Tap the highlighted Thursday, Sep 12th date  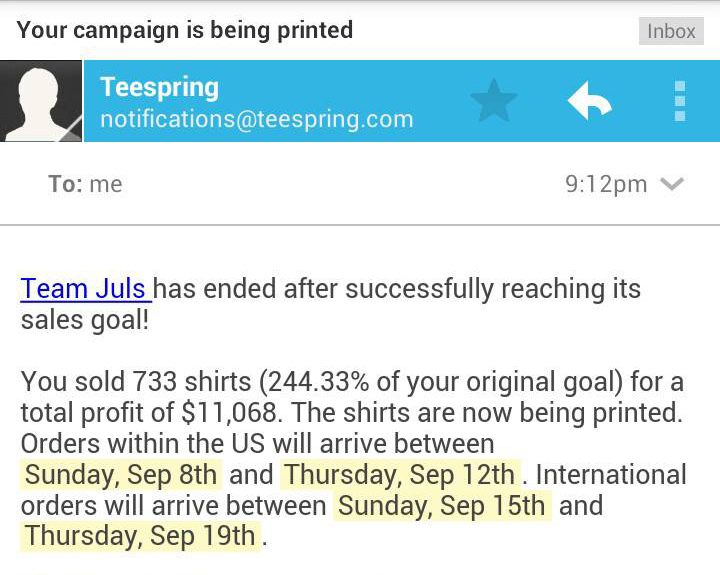(x=399, y=474)
